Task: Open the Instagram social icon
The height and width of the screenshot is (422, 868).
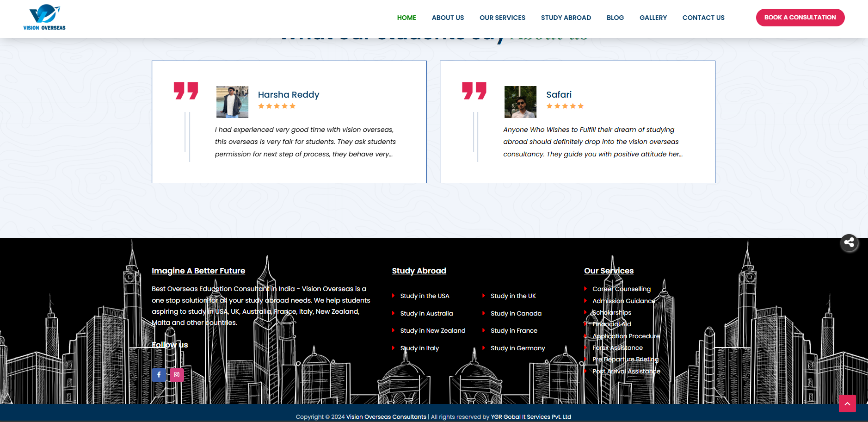Action: tap(177, 375)
